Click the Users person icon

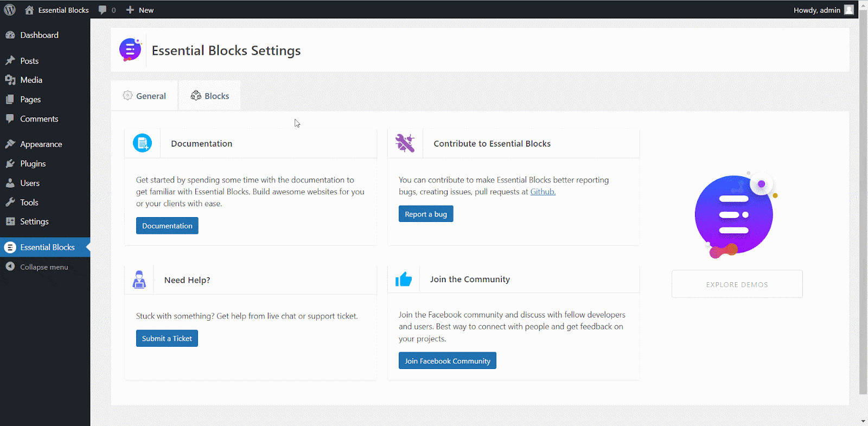10,183
